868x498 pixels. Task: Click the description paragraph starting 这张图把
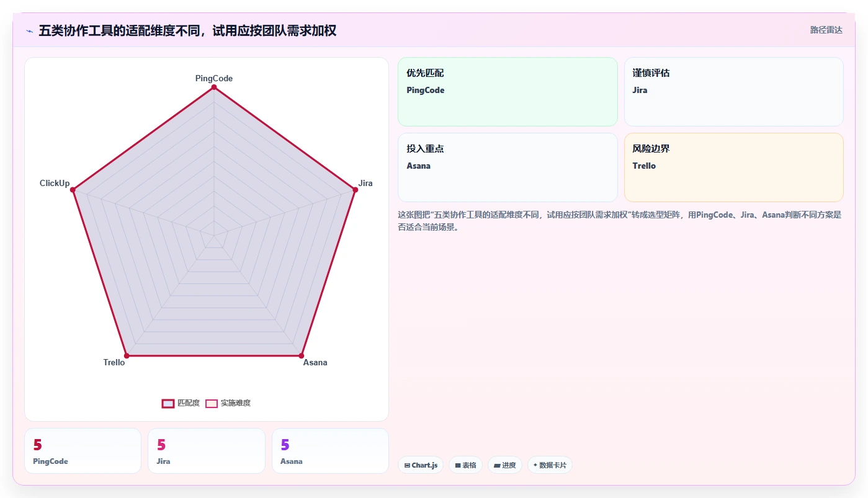[x=619, y=221]
